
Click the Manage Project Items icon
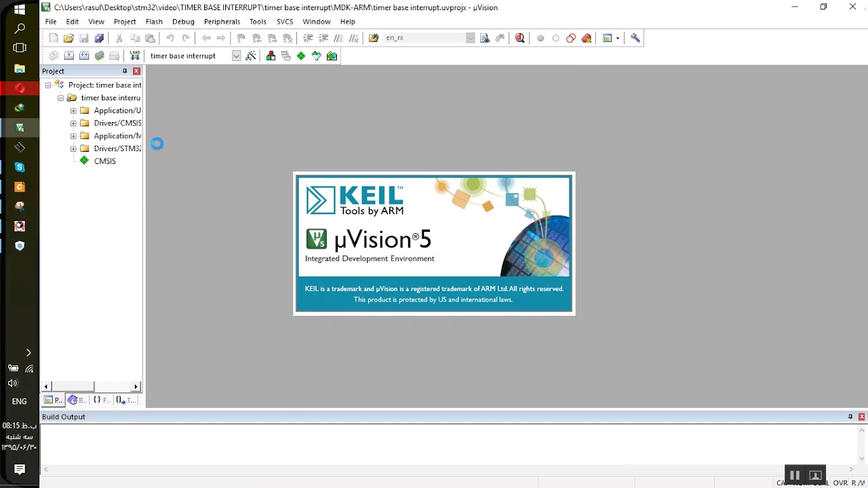click(x=271, y=56)
